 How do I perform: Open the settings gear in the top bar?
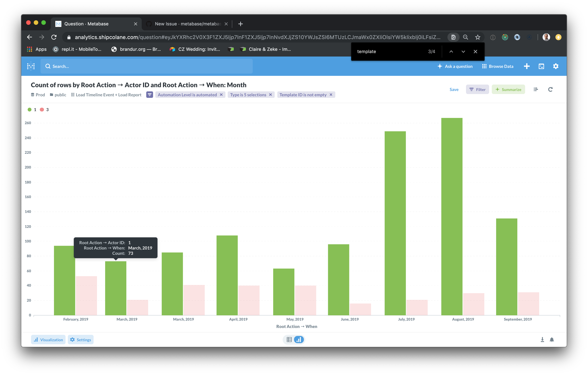[x=556, y=66]
